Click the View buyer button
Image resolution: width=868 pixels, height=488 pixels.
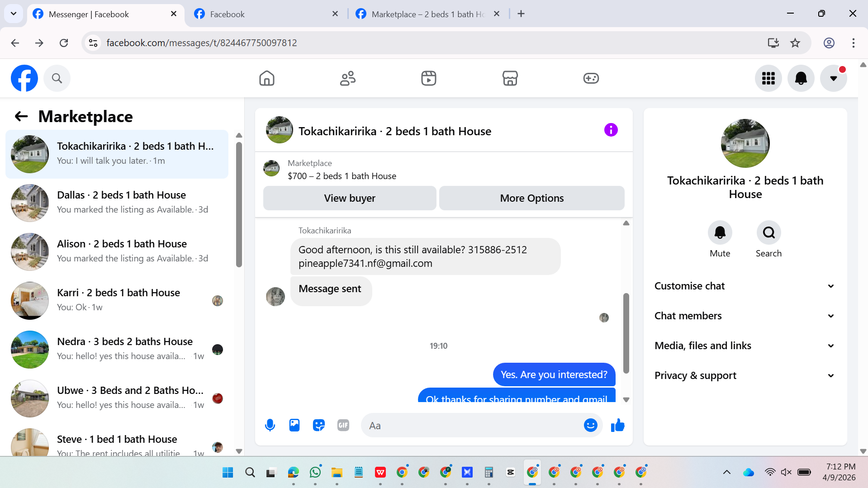pyautogui.click(x=350, y=198)
